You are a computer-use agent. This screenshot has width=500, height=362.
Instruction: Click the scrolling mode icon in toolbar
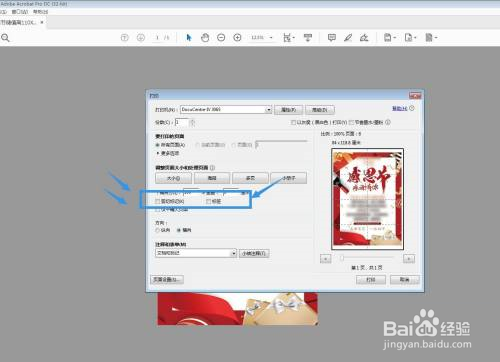pos(308,38)
